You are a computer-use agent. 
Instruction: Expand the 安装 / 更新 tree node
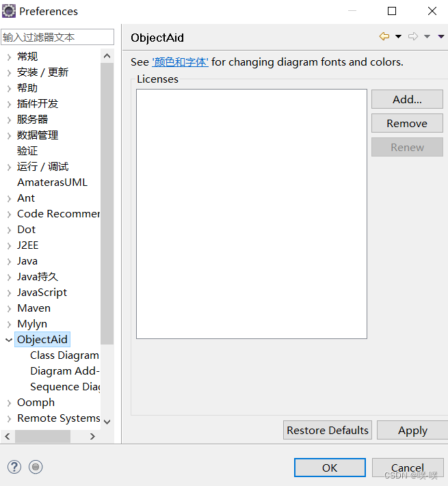coord(9,72)
